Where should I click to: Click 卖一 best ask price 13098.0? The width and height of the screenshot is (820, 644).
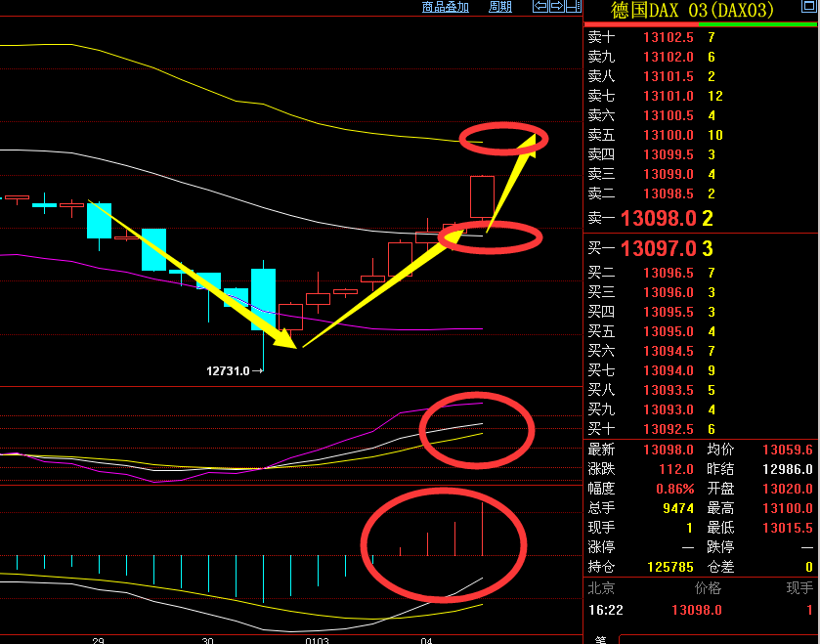point(659,218)
